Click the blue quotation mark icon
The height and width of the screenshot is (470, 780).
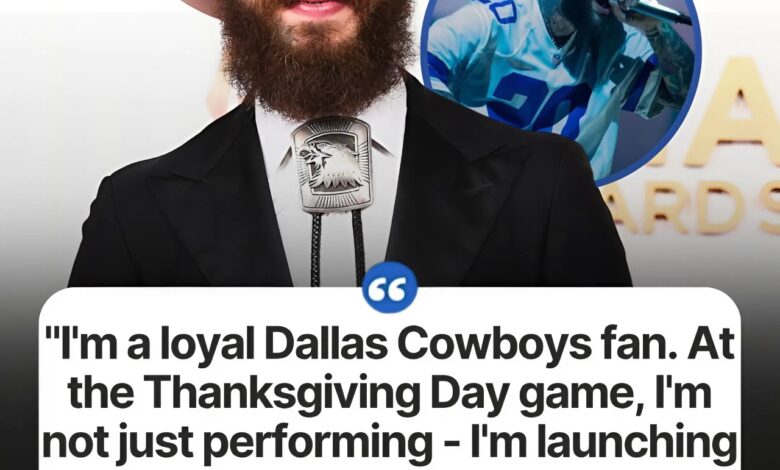[390, 289]
